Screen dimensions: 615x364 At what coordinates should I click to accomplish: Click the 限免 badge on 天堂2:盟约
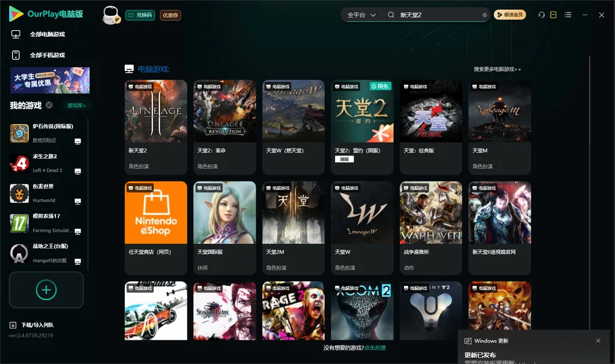[x=381, y=86]
